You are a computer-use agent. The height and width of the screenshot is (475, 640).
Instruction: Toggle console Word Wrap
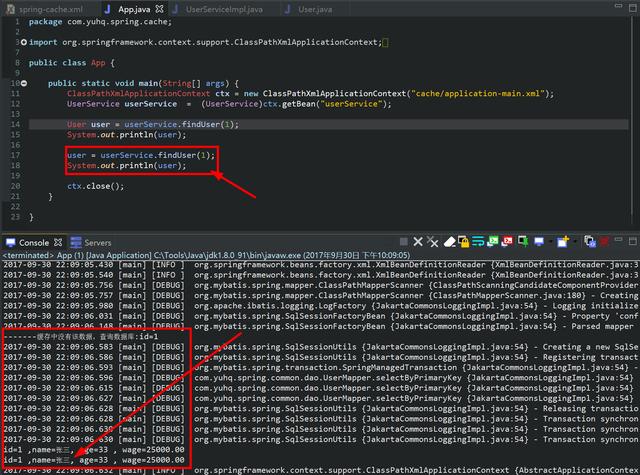click(x=478, y=242)
